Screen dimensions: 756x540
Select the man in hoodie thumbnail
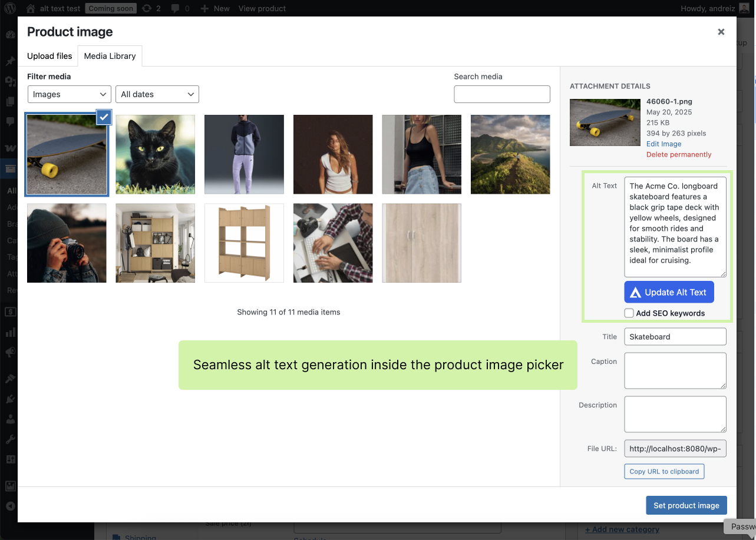coord(244,154)
